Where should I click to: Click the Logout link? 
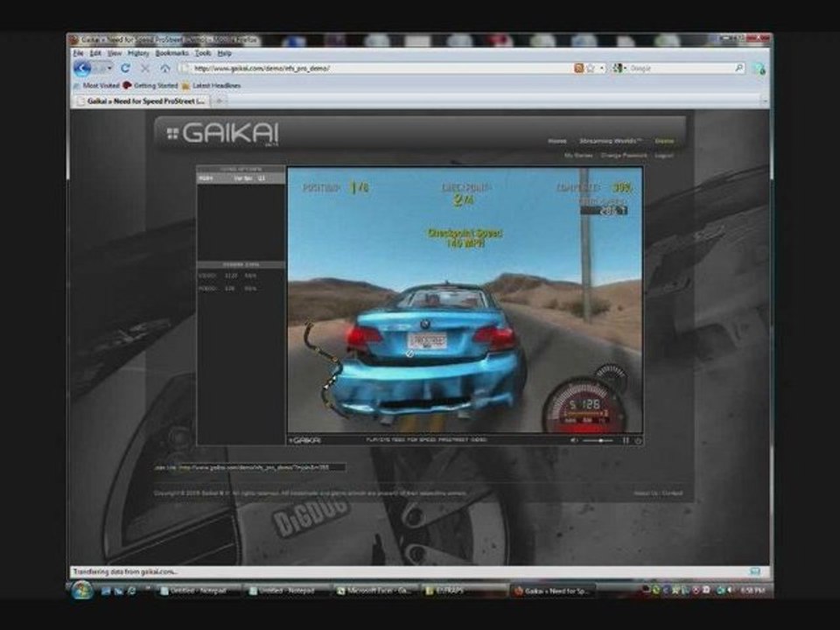point(664,156)
